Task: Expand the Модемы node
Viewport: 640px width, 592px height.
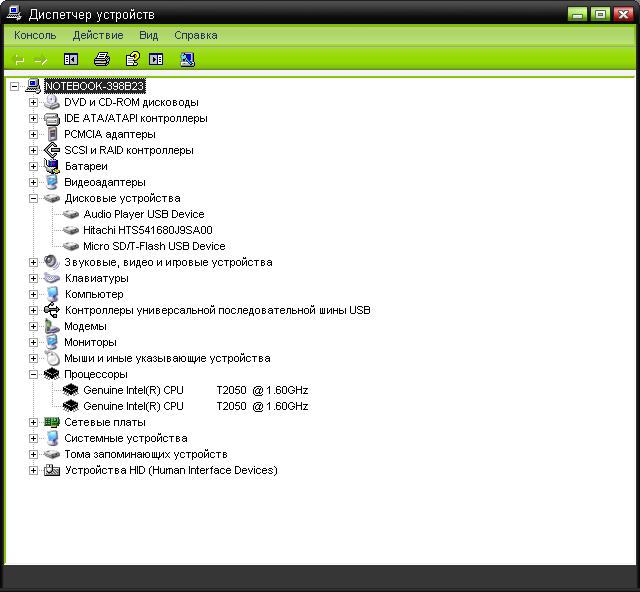Action: coord(33,326)
